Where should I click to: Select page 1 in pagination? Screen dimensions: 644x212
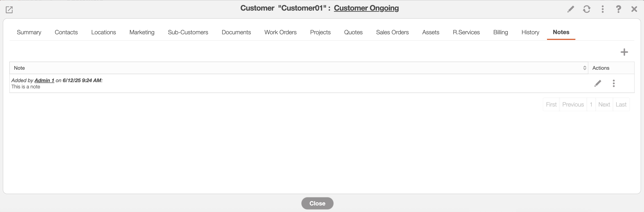[591, 104]
